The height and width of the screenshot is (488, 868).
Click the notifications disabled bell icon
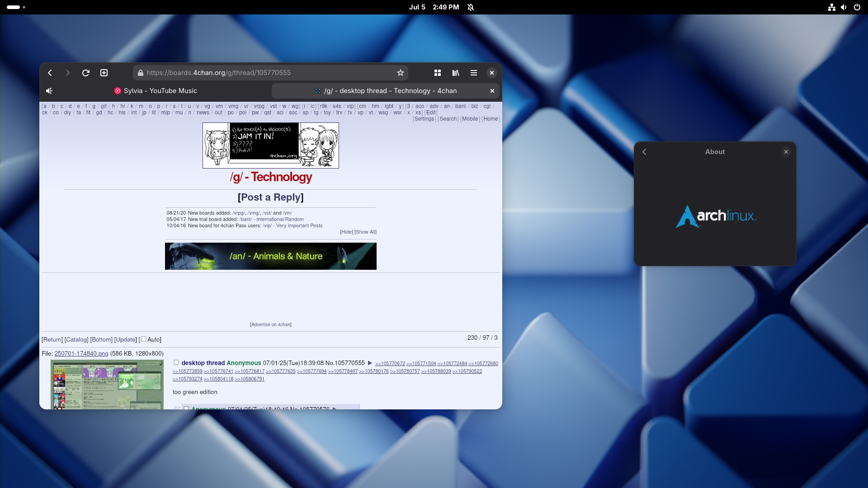pyautogui.click(x=471, y=7)
